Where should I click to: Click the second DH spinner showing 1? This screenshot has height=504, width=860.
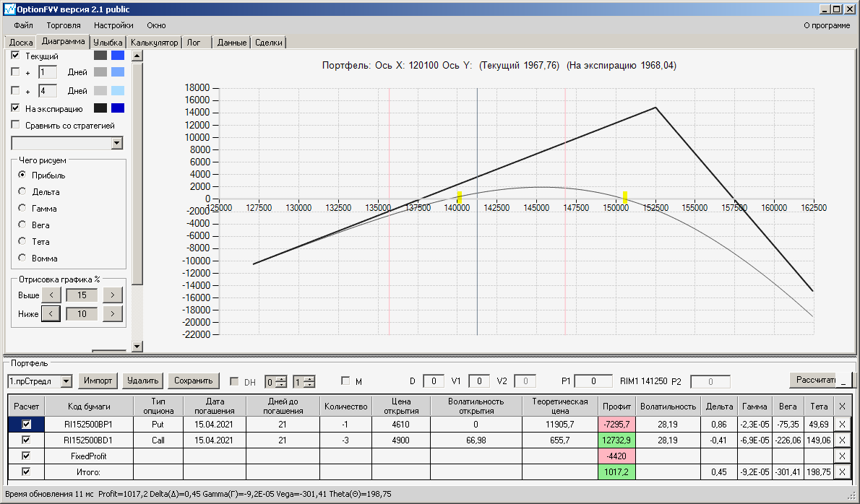[x=304, y=382]
